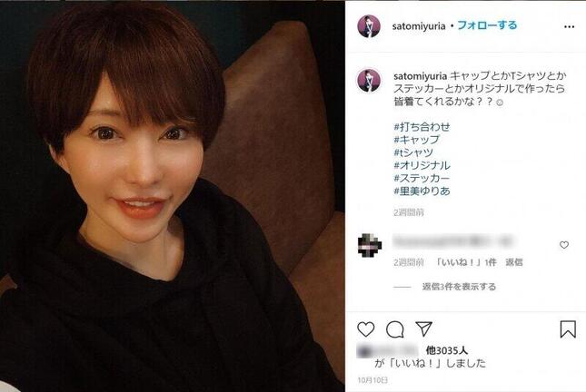Open the #キャップ hashtag

tap(417, 140)
